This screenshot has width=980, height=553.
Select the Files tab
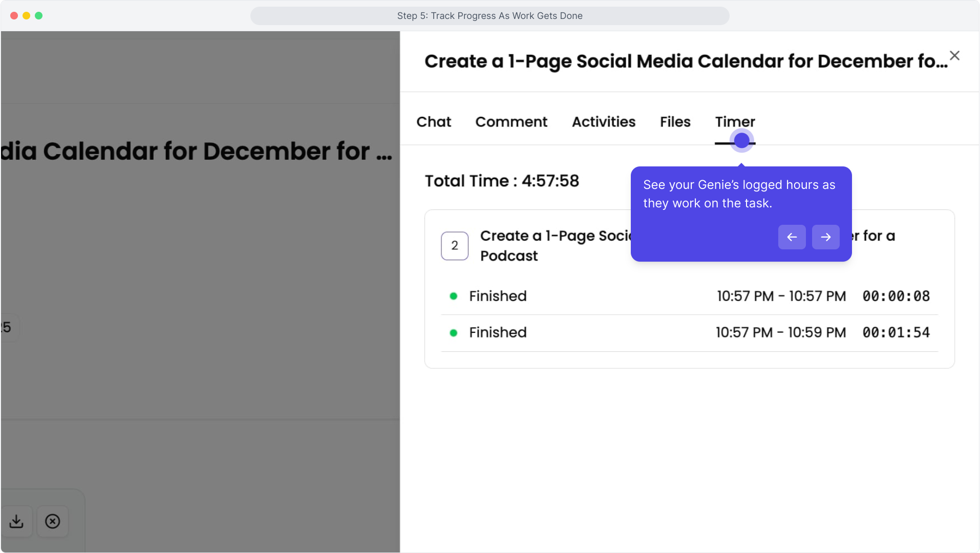675,122
